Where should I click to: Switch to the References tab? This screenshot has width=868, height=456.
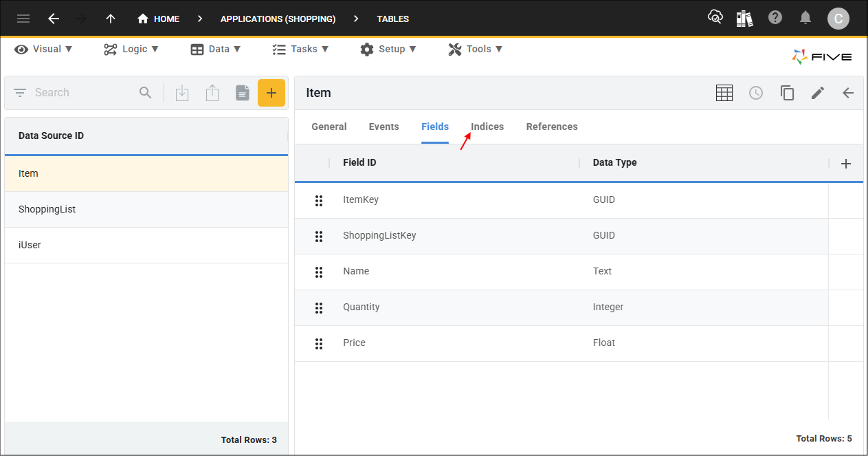[552, 127]
